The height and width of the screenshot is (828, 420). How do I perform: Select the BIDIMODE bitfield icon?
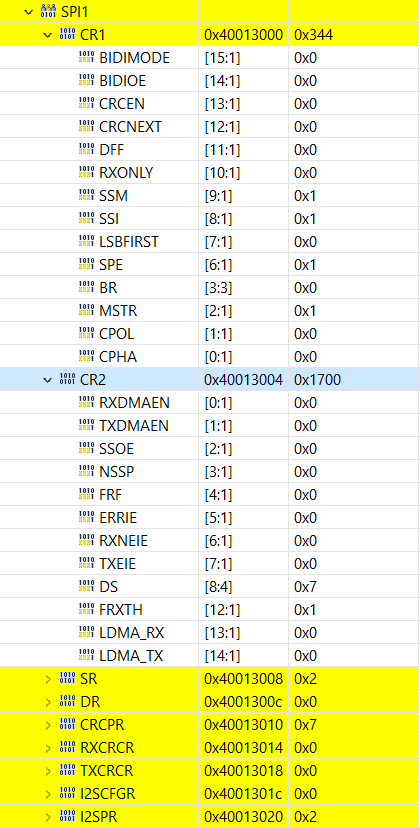pyautogui.click(x=86, y=58)
